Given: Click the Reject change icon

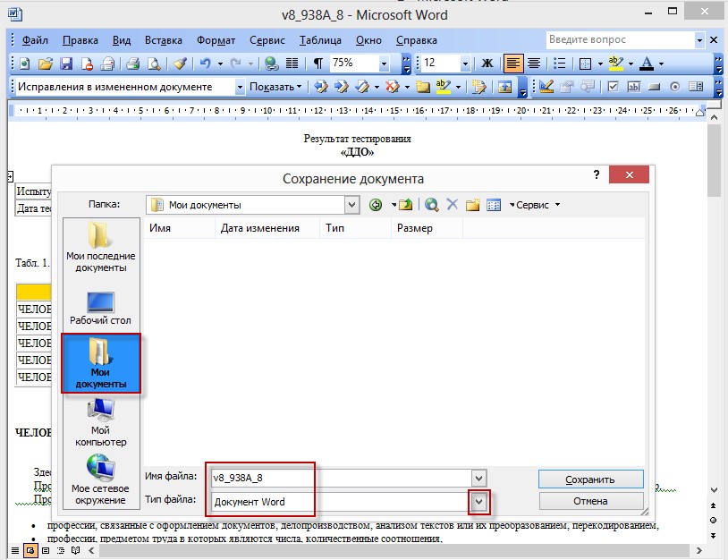Looking at the screenshot, I should 393,87.
